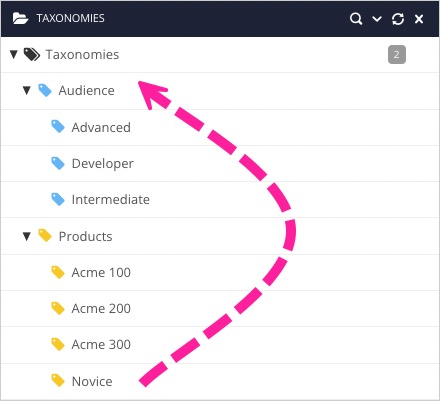Screen dimensions: 440x401
Task: Select the Intermediate category
Action: [x=111, y=200]
